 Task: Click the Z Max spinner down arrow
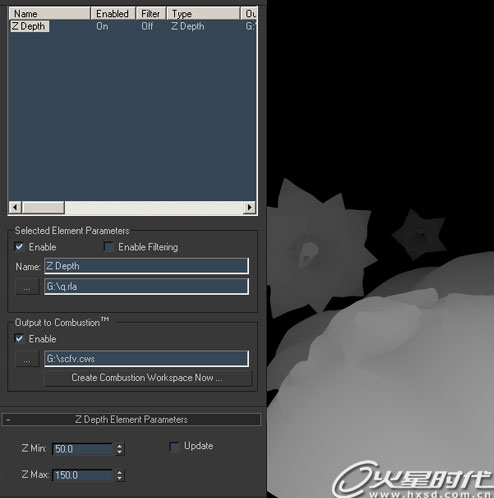coord(120,478)
